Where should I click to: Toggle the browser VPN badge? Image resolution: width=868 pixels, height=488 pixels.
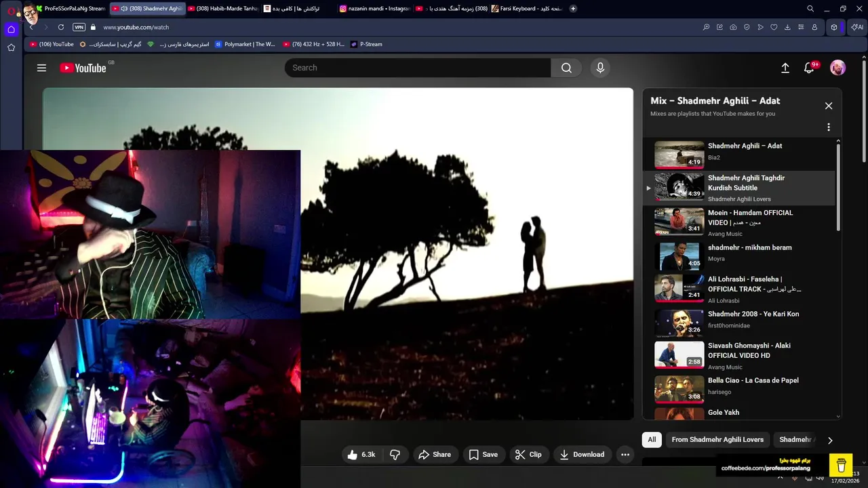coord(79,27)
